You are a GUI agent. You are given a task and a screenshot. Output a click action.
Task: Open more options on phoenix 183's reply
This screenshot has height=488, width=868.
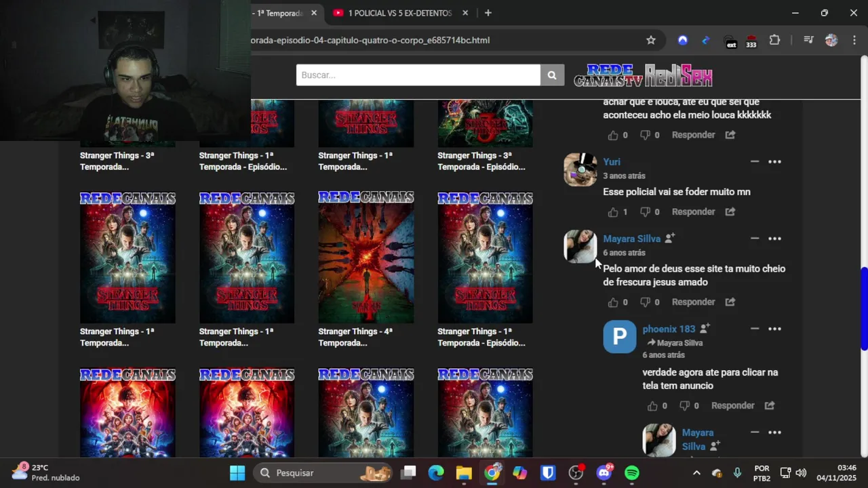coord(774,329)
